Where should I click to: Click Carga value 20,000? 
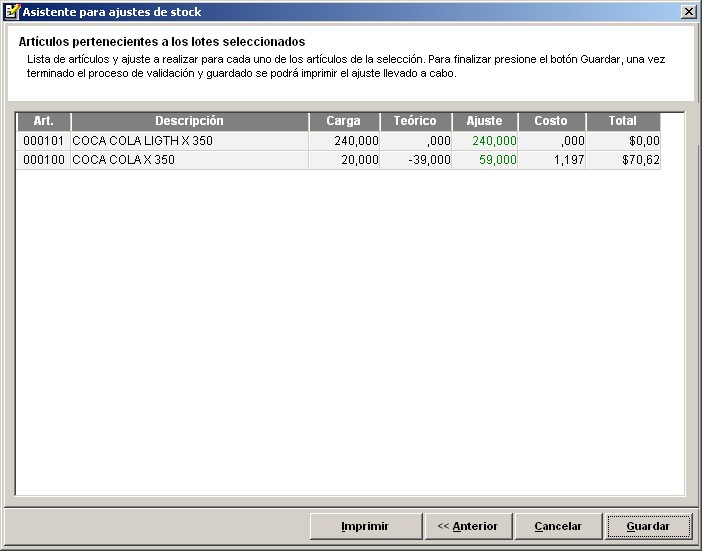344,160
